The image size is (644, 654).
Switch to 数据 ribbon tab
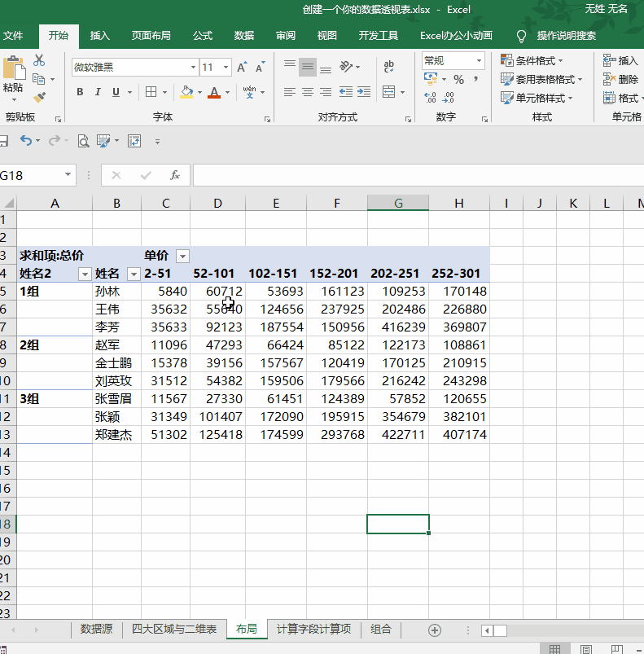click(244, 36)
